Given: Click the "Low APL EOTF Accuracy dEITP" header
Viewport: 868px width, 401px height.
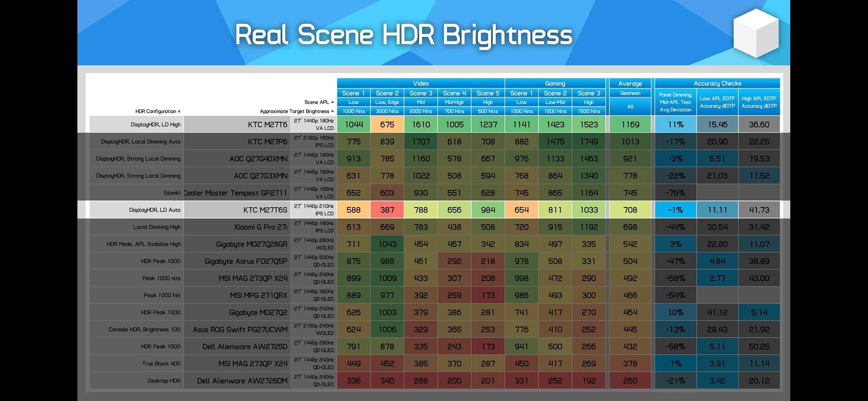Looking at the screenshot, I should (x=717, y=102).
